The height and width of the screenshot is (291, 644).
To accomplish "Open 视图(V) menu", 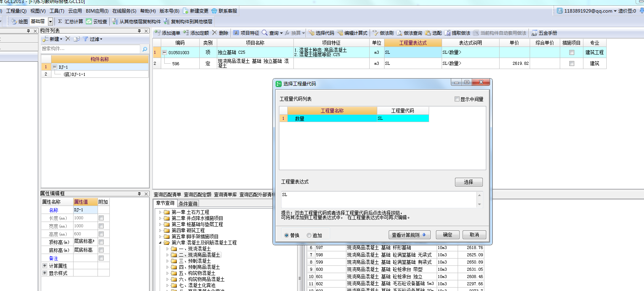I will tap(38, 11).
